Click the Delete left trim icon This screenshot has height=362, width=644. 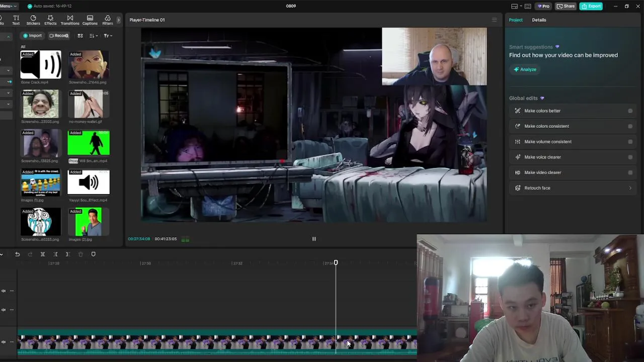pos(55,254)
